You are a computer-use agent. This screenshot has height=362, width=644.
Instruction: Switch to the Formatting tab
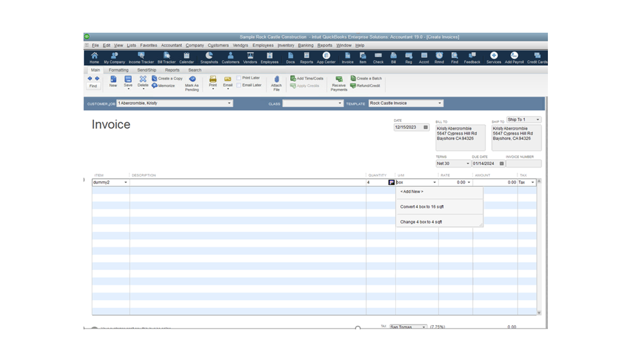click(x=119, y=70)
